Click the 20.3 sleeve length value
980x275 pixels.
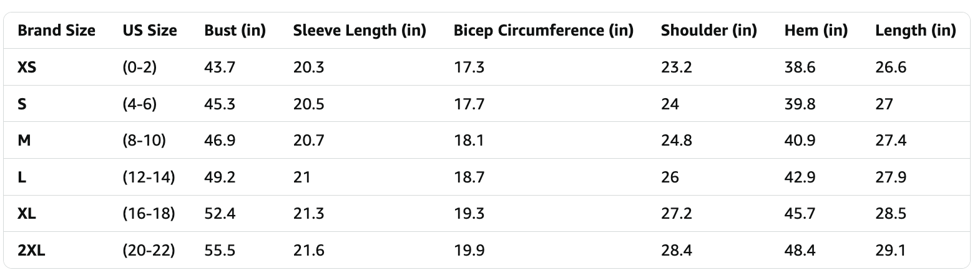(308, 67)
